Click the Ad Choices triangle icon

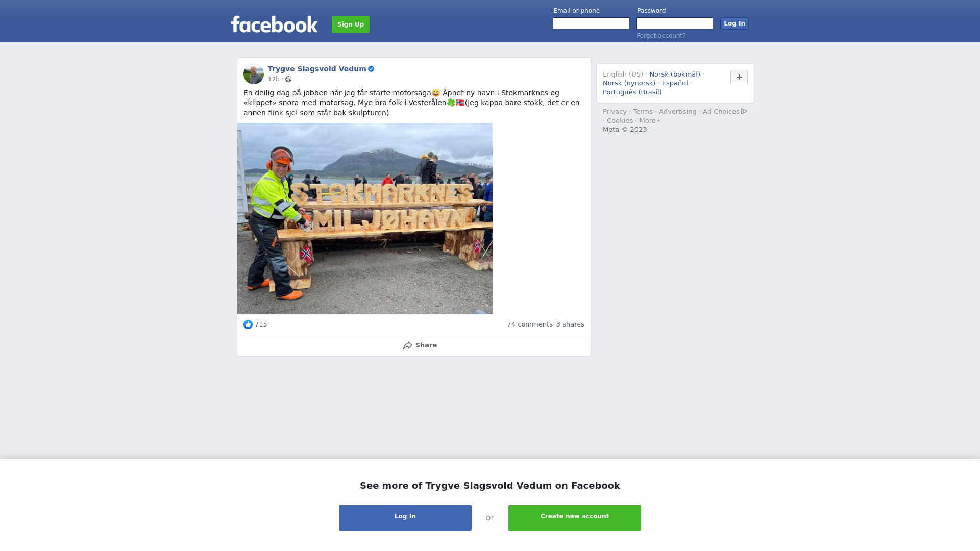(744, 111)
